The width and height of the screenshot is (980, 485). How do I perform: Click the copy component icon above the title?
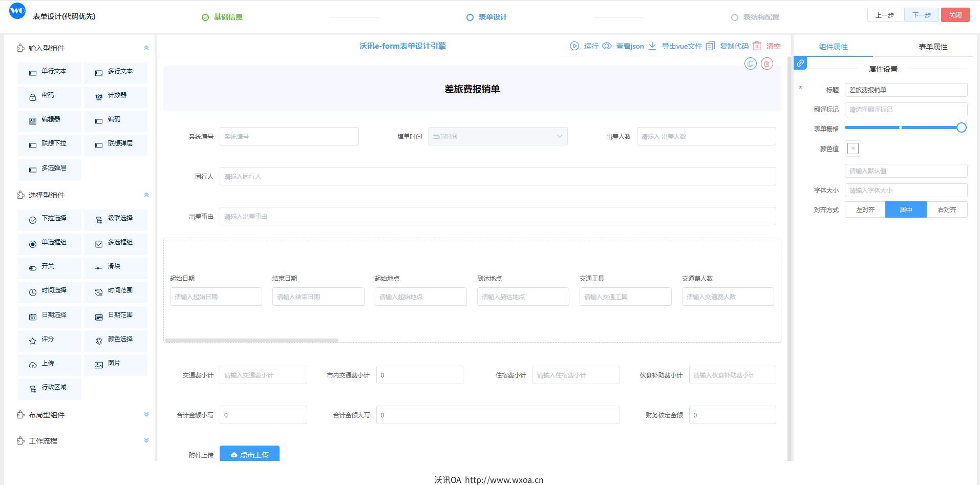pyautogui.click(x=750, y=64)
